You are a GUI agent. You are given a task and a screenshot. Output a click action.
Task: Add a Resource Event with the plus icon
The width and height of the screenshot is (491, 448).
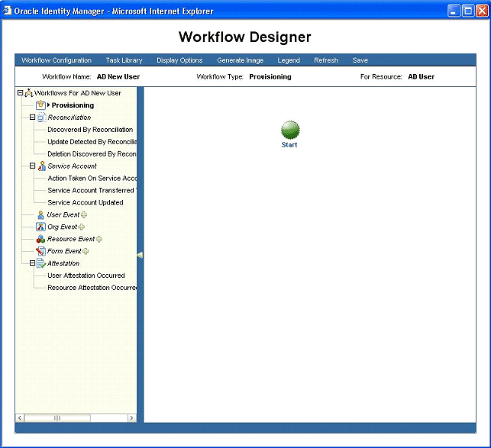pyautogui.click(x=99, y=239)
